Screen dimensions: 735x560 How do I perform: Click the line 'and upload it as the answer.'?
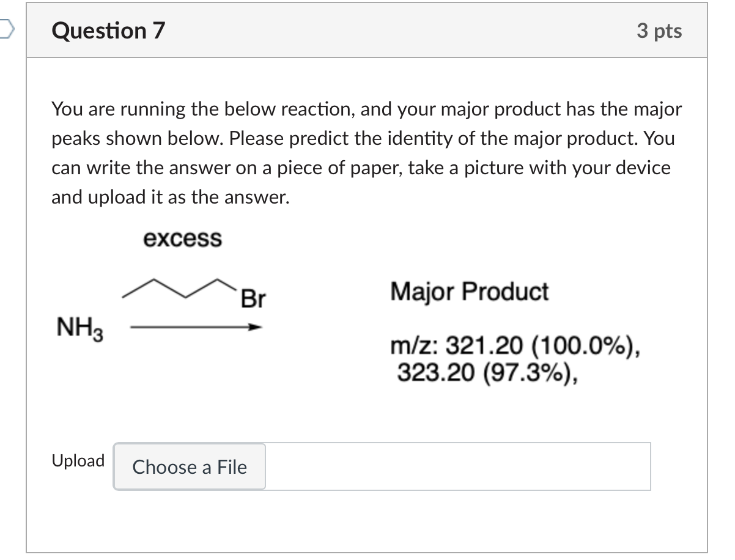tap(170, 197)
